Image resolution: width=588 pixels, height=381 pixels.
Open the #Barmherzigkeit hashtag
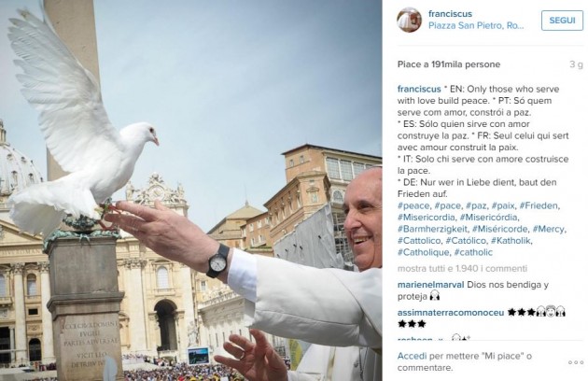pos(432,229)
